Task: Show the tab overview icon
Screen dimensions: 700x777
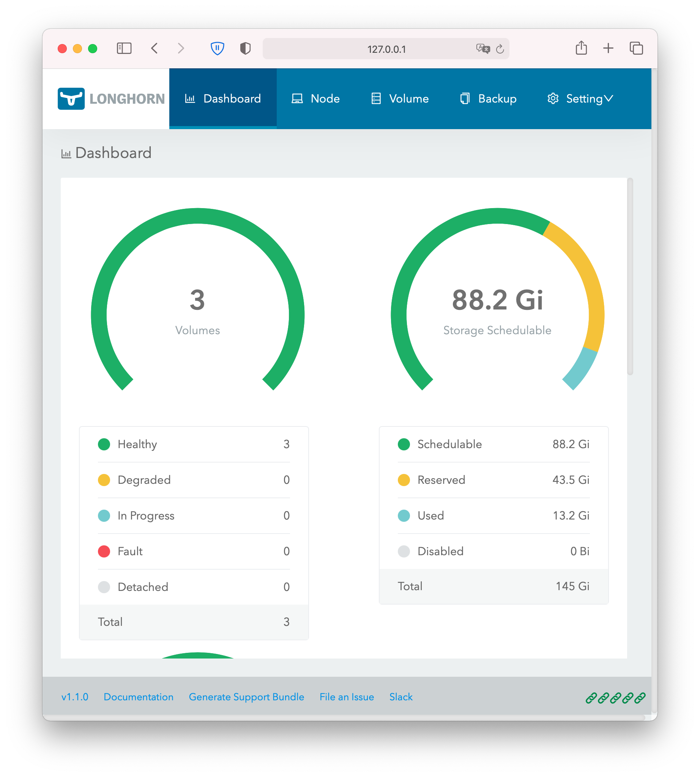Action: [636, 49]
